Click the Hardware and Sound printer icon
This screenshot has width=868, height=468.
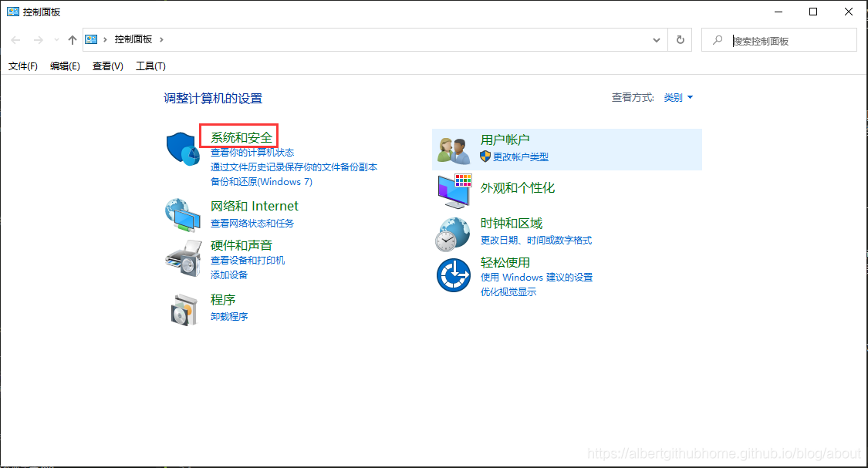183,258
